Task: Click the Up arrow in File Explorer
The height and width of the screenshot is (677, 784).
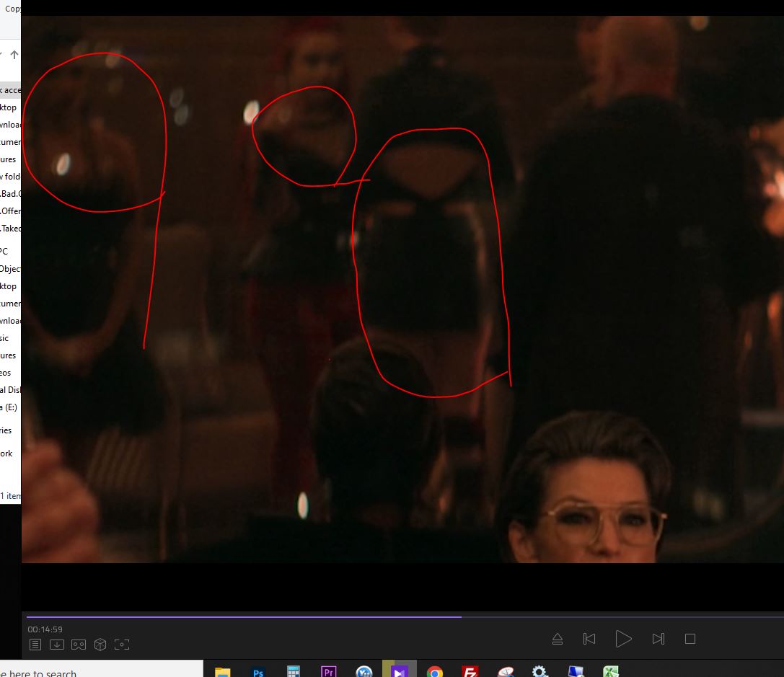Action: tap(14, 55)
